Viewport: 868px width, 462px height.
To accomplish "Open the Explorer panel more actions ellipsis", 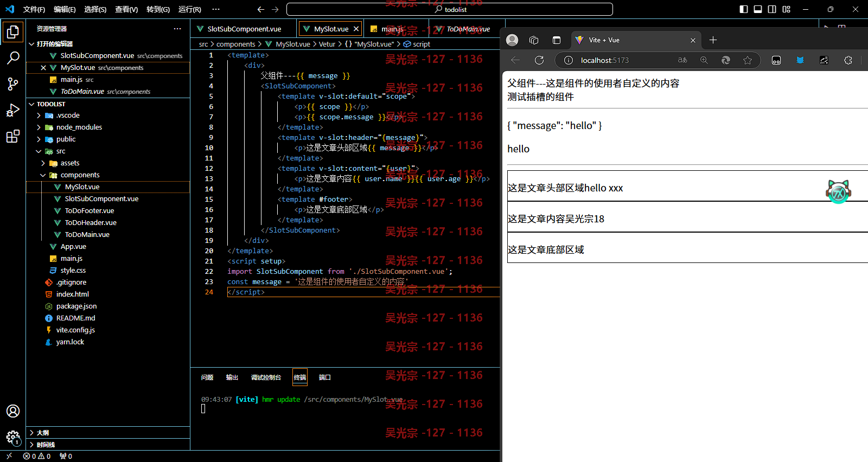I will tap(177, 29).
